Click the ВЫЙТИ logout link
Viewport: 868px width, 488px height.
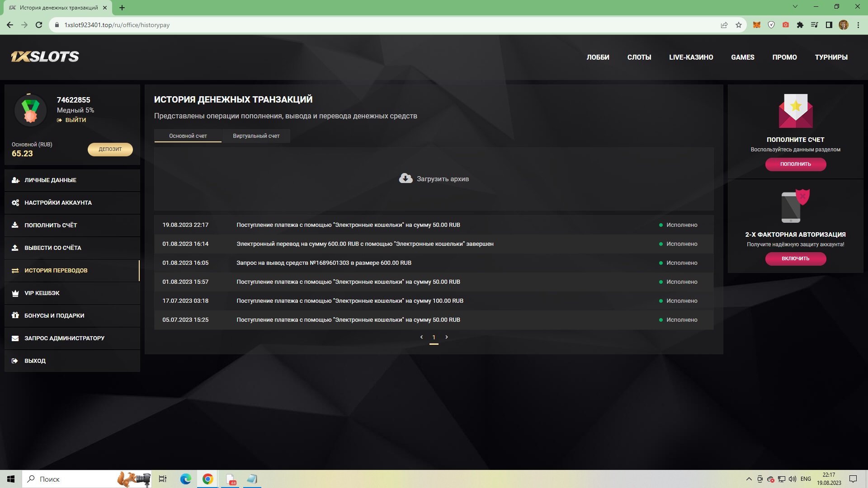point(75,120)
